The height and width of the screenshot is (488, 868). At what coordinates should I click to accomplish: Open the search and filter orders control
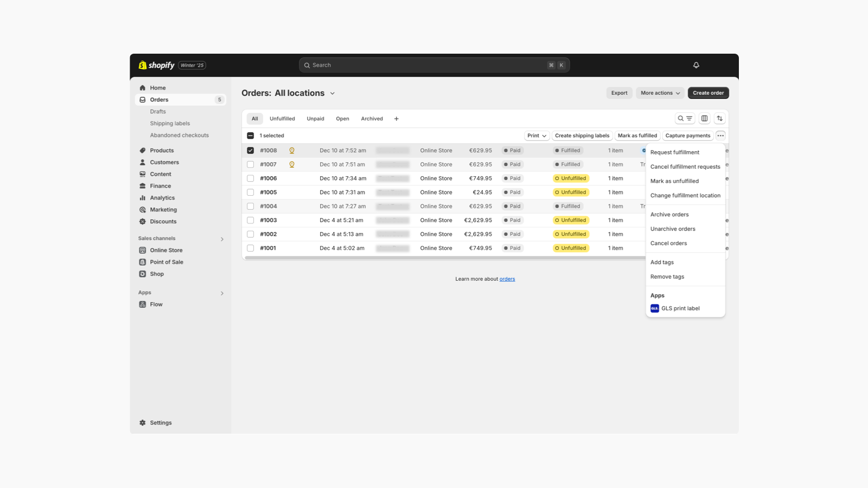pos(684,118)
